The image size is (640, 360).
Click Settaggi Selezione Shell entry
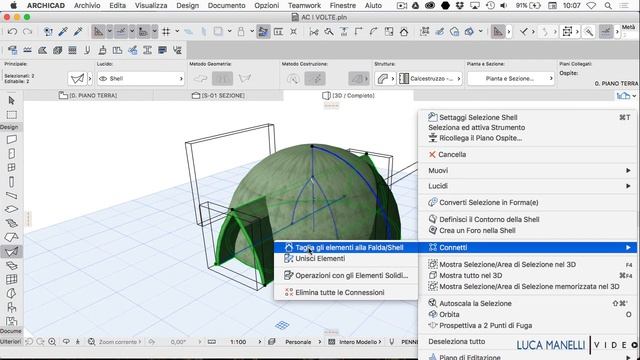click(x=529, y=117)
